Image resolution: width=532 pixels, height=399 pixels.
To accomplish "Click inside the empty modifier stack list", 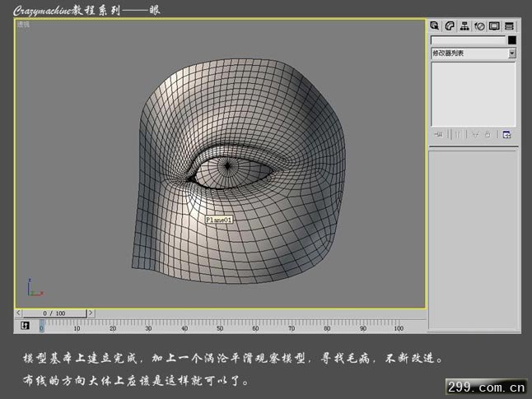I will [474, 94].
